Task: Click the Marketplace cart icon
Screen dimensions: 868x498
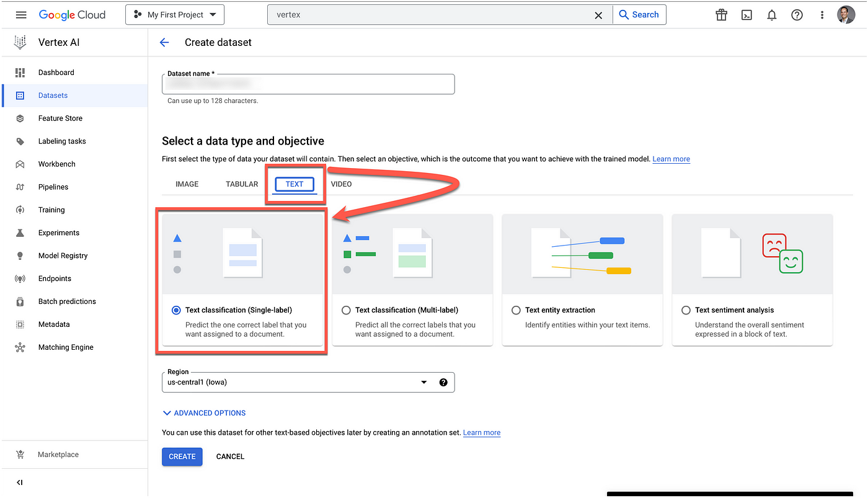Action: point(20,455)
